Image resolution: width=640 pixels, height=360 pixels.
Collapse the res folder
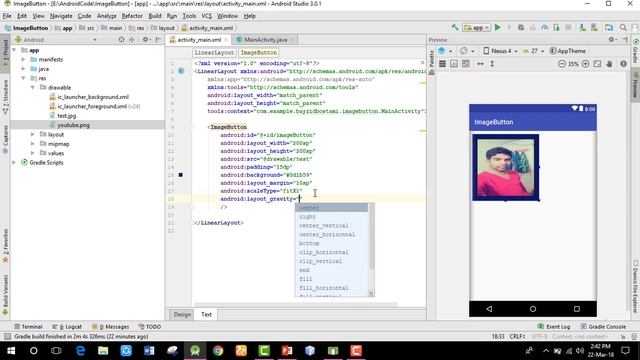(x=23, y=78)
